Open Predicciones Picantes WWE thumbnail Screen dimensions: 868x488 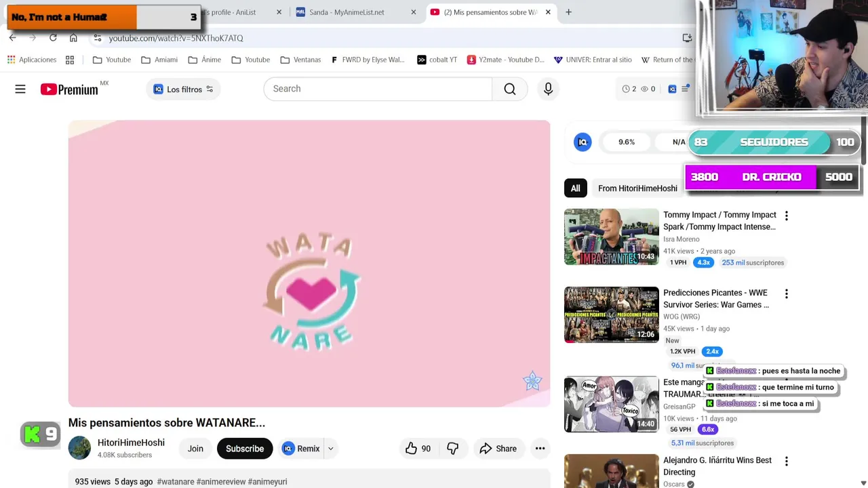[x=612, y=314]
